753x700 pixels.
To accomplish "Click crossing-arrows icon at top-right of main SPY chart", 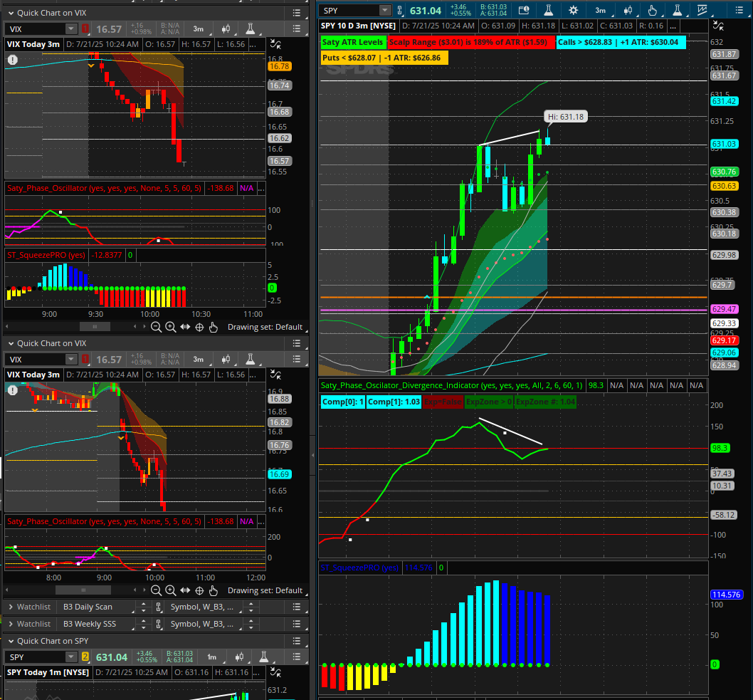I will click(718, 26).
